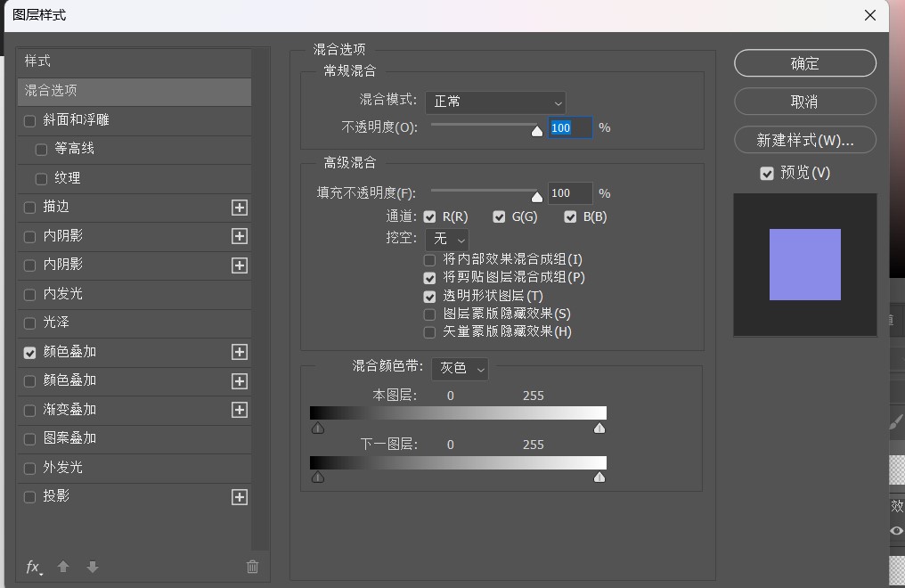Click the 新建样式 button
905x588 pixels.
(804, 140)
